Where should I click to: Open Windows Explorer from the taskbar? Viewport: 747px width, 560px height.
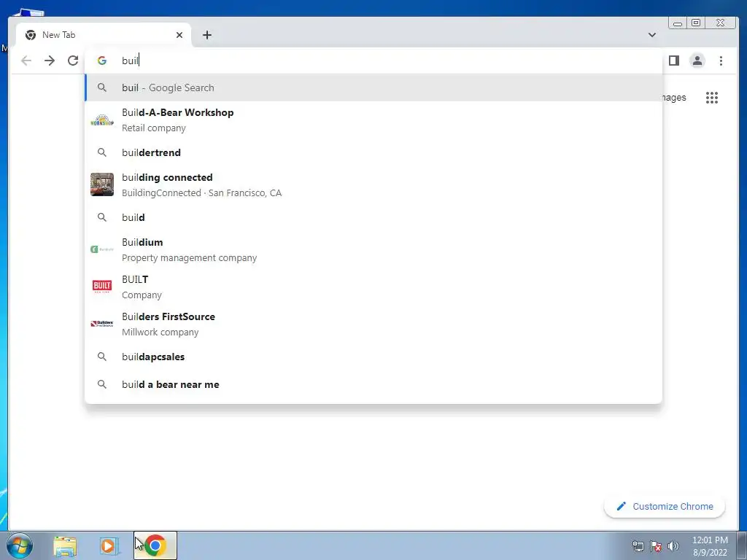65,546
